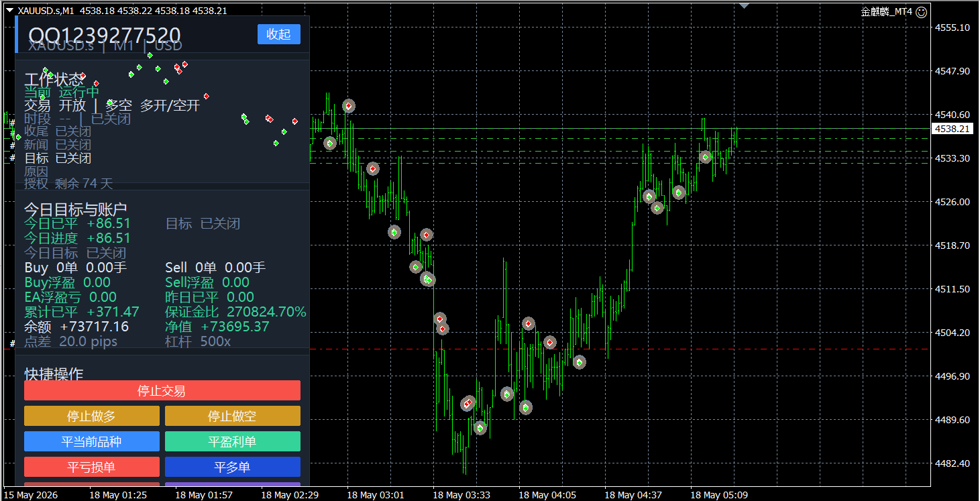Click the 18 May 04:05 time label
This screenshot has width=980, height=501.
coord(547,495)
